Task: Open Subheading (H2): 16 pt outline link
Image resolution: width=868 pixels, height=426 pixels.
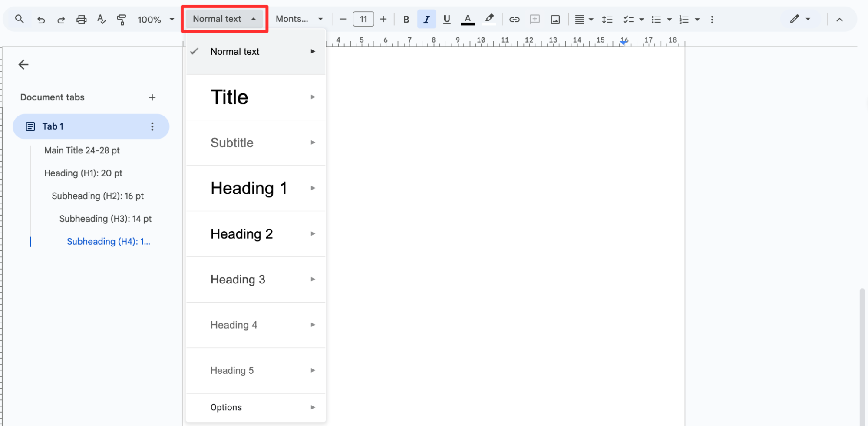Action: (98, 196)
